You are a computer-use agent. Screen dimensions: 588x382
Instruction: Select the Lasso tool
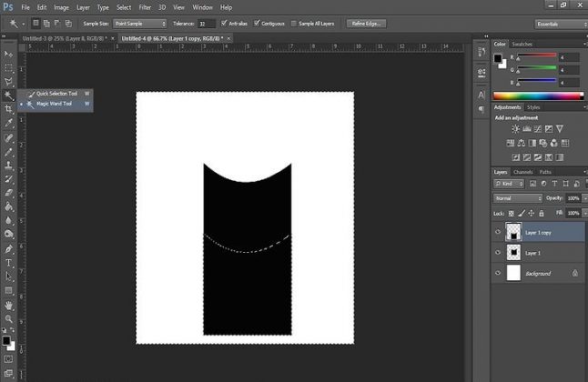coord(8,81)
